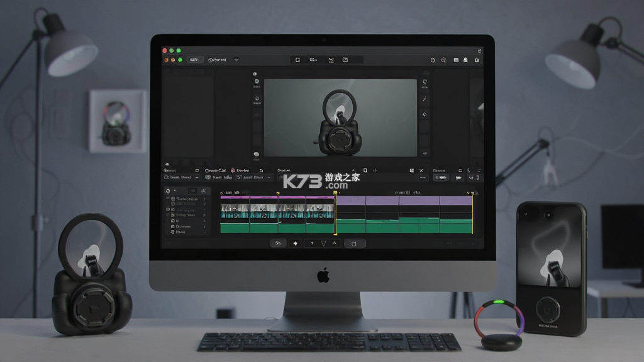Click the camera icon at the far right of the toolbar
This screenshot has width=644, height=362.
coord(477,60)
